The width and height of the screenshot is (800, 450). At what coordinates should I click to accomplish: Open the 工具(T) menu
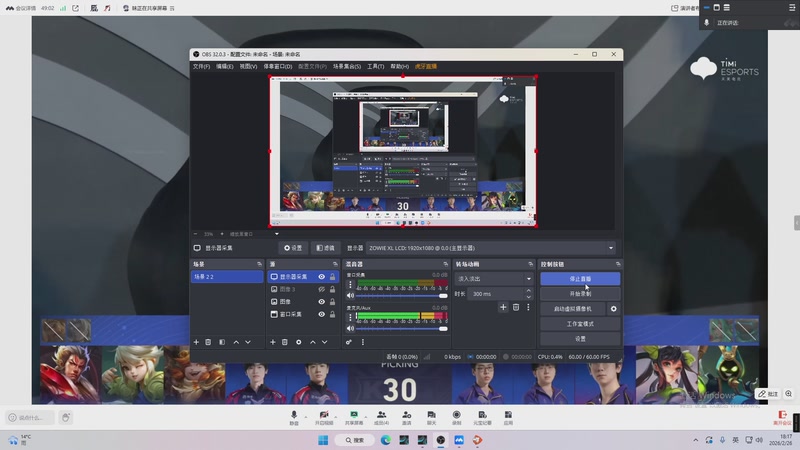coord(376,66)
